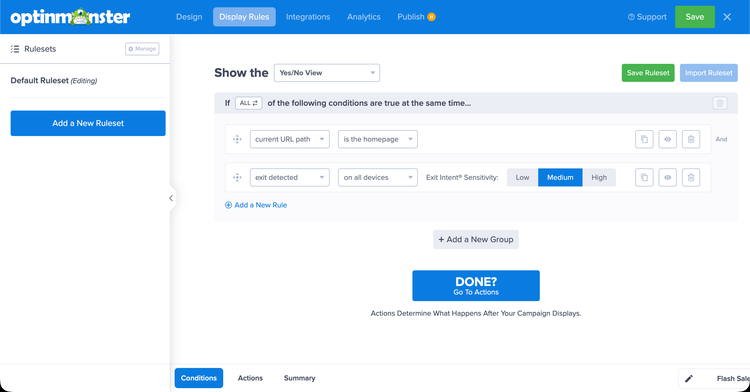Click the drag handle of exit detected rule
Viewport: 750px width, 392px height.
tap(237, 177)
